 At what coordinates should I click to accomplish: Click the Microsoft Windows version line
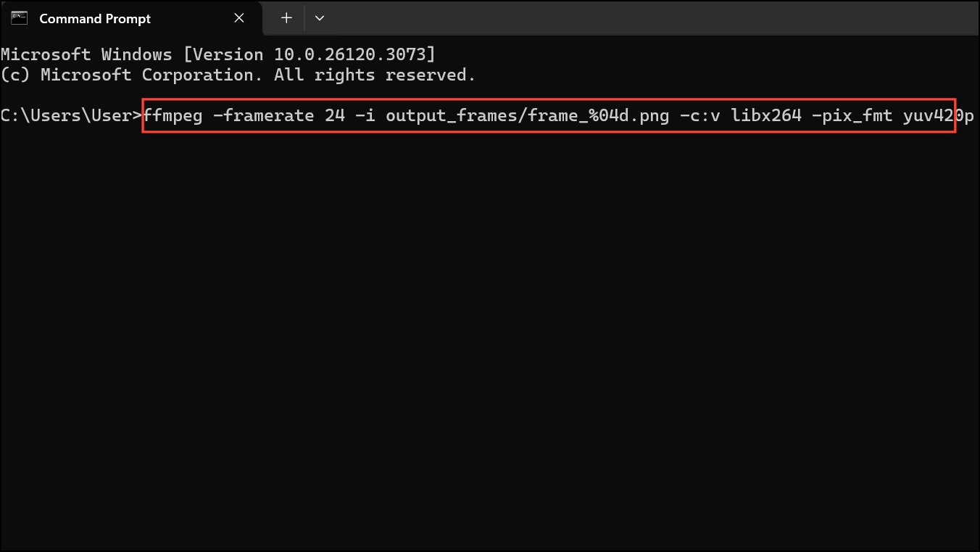coord(218,54)
